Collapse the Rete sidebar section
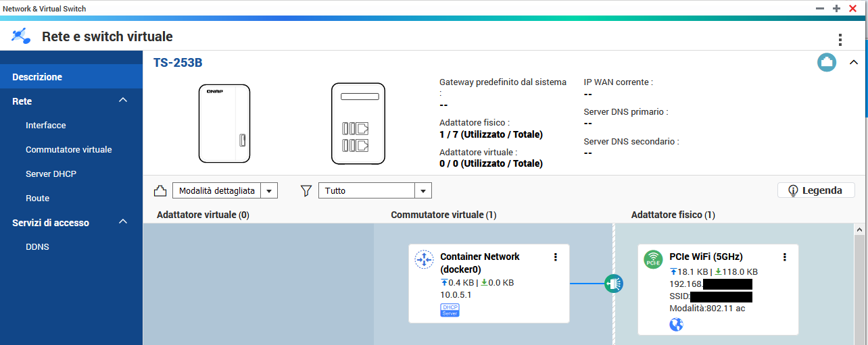Screen dimensions: 868x345 tap(122, 101)
